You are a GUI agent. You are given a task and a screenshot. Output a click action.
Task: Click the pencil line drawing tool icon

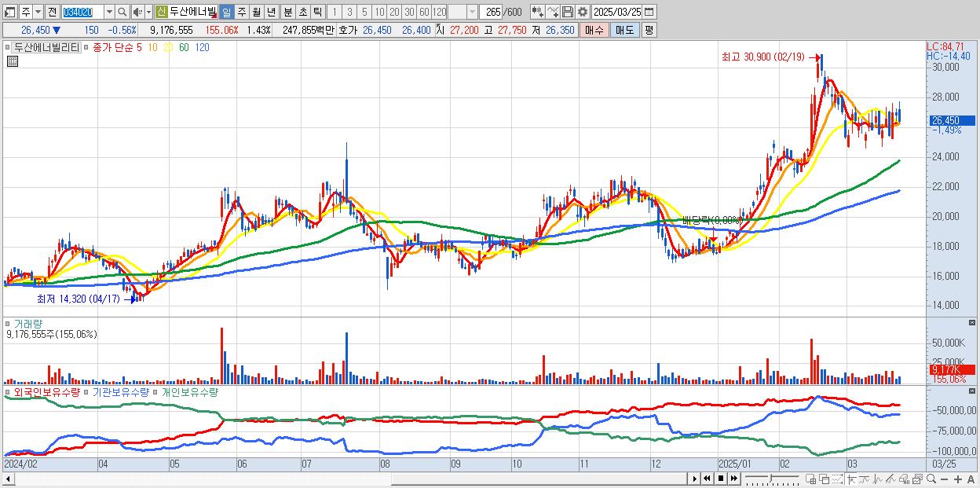click(890, 479)
